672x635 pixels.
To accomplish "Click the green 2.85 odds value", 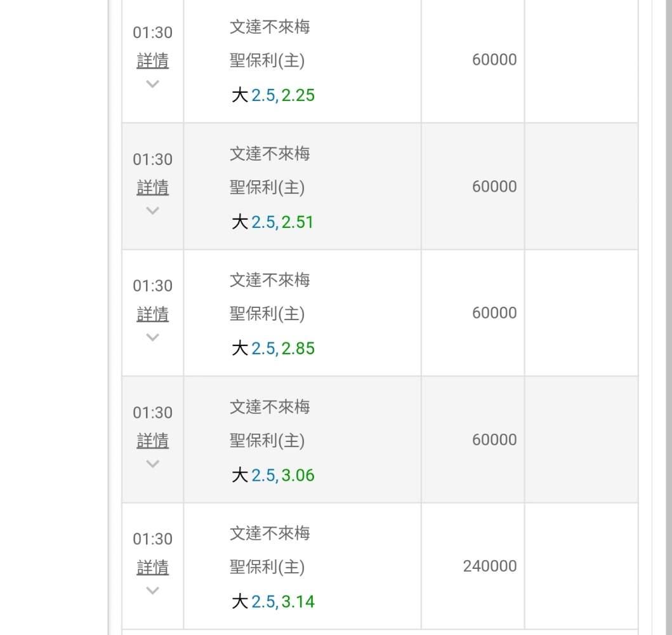I will point(298,349).
